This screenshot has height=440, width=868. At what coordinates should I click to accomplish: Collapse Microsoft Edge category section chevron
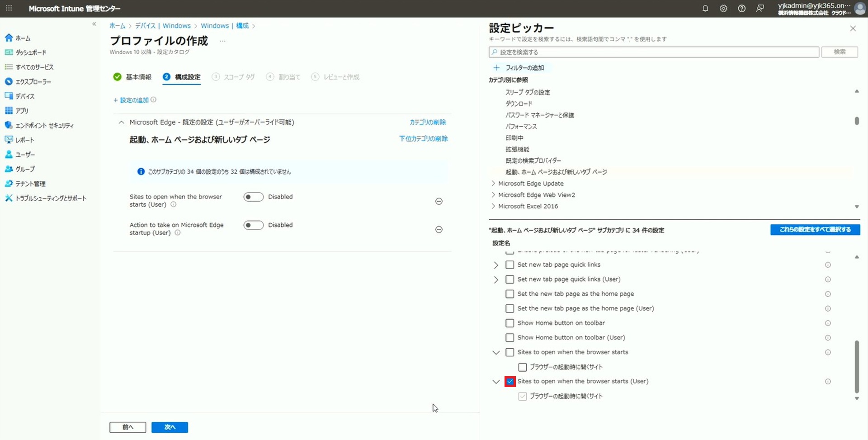click(121, 123)
